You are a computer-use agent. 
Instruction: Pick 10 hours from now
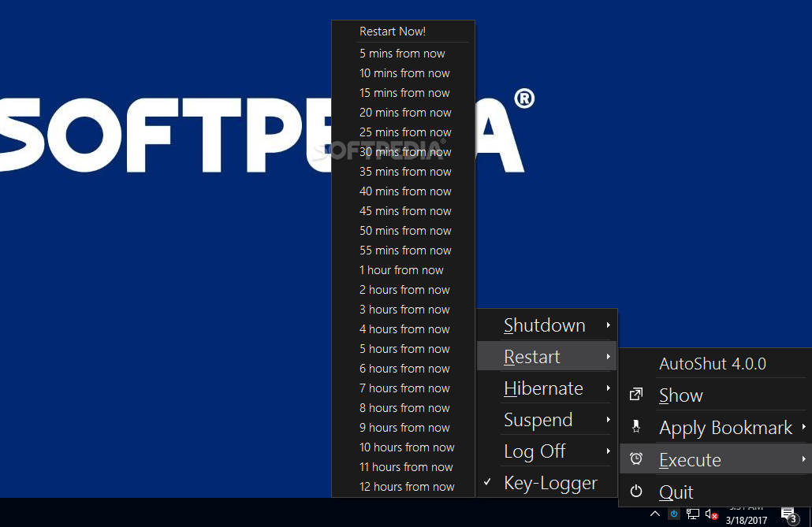(403, 447)
